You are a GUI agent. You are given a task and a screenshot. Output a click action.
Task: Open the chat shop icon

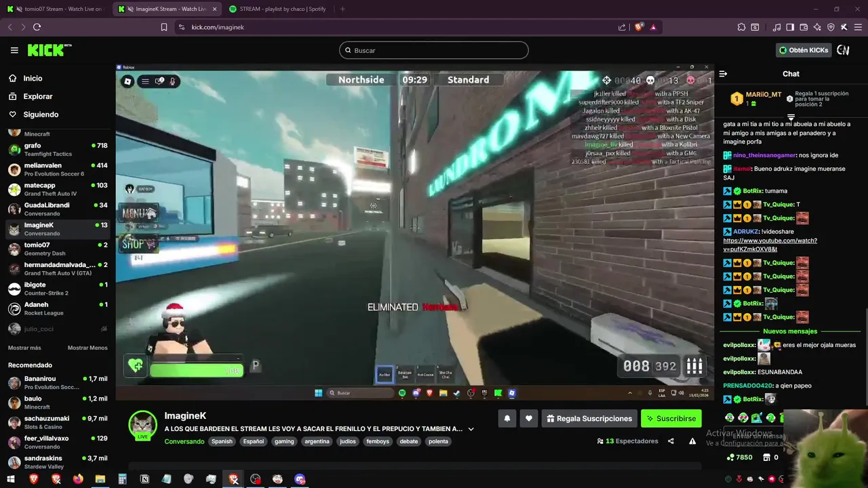[767, 457]
